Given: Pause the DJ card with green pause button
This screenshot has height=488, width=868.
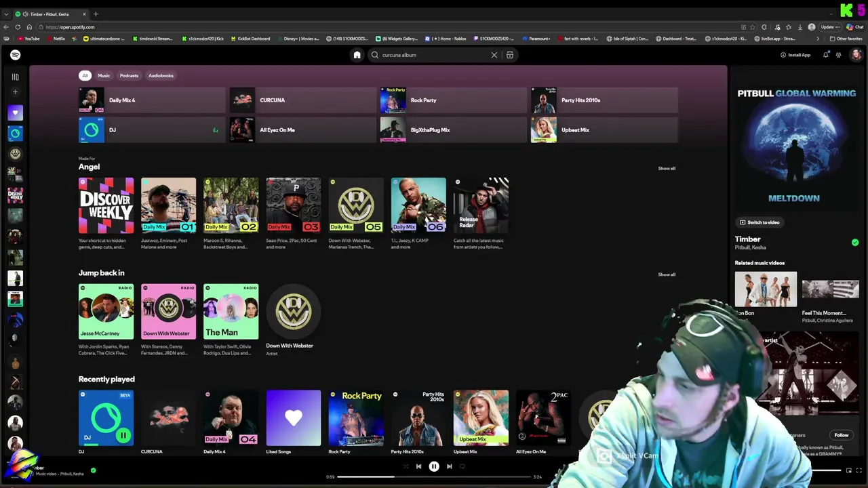Looking at the screenshot, I should click(123, 436).
